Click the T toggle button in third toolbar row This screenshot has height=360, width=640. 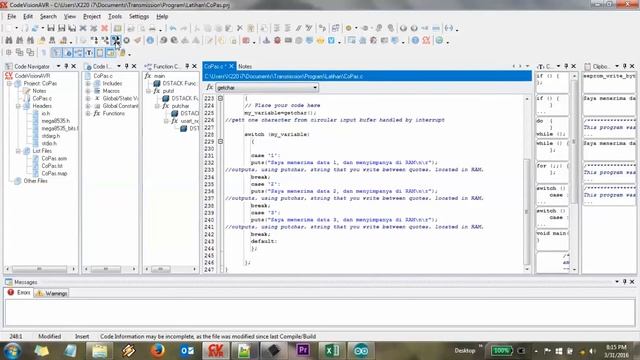[x=89, y=53]
